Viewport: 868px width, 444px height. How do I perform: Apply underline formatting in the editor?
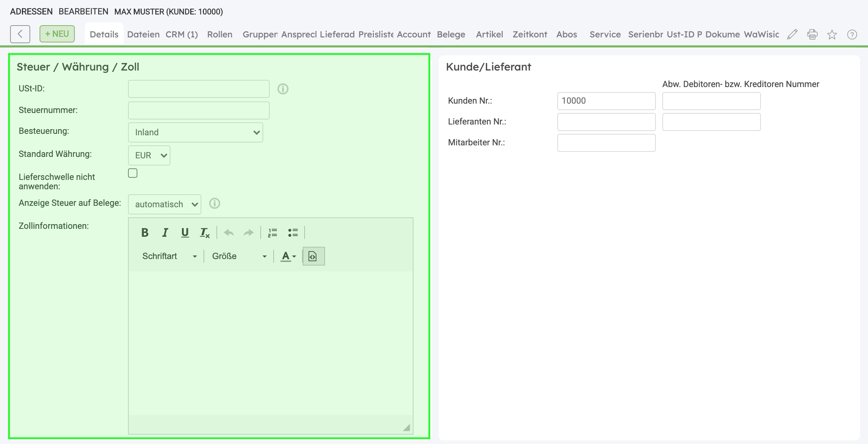[x=185, y=233]
